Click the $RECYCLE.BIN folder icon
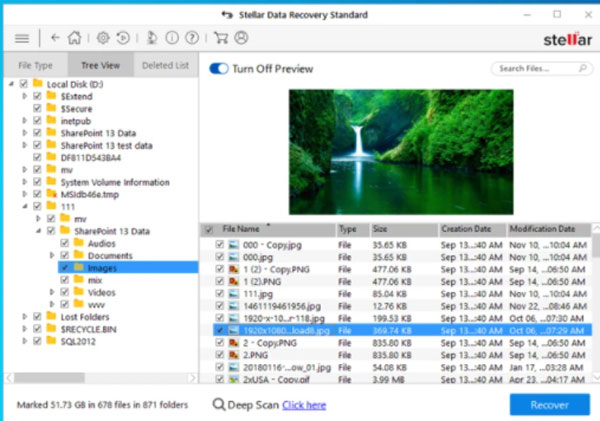600x421 pixels. click(x=51, y=328)
